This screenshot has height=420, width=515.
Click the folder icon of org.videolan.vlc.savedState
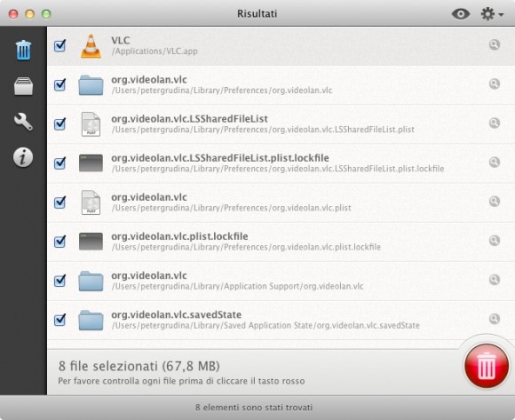coord(91,321)
